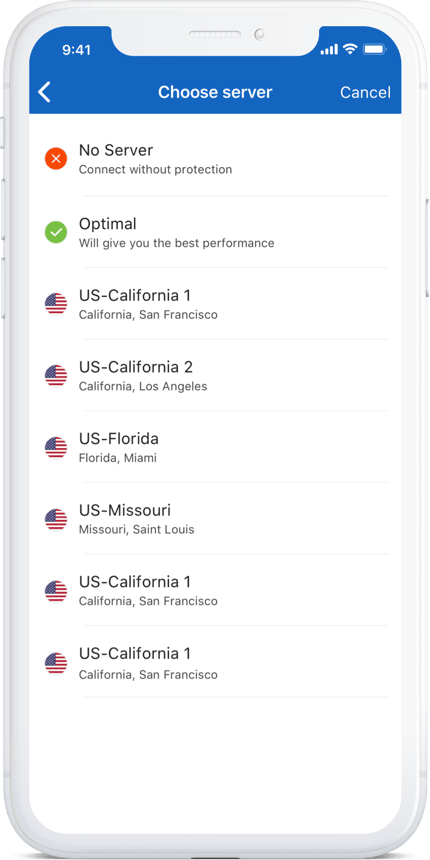Click the 'California, Los Angeles' location text

(x=143, y=387)
